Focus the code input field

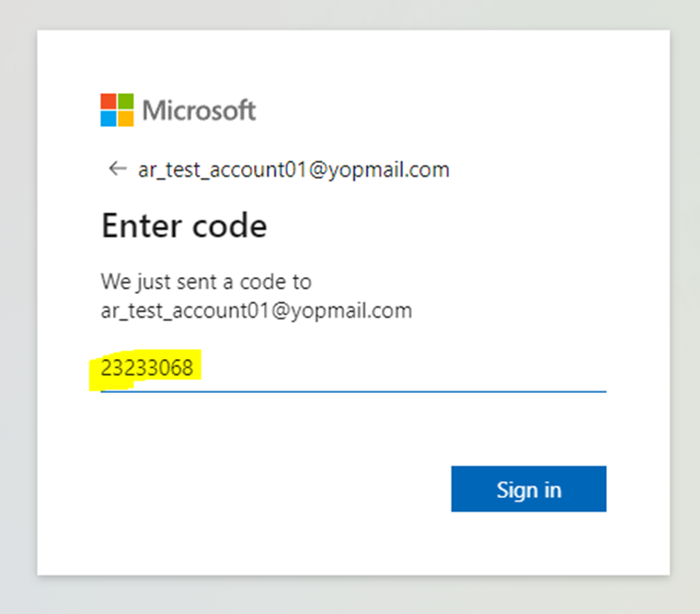point(353,369)
